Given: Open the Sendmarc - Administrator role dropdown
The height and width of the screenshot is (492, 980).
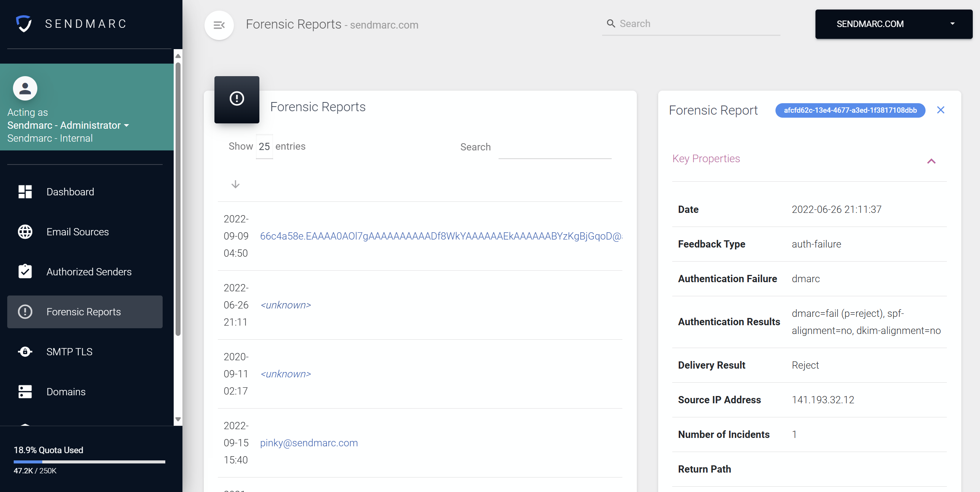Looking at the screenshot, I should click(68, 125).
